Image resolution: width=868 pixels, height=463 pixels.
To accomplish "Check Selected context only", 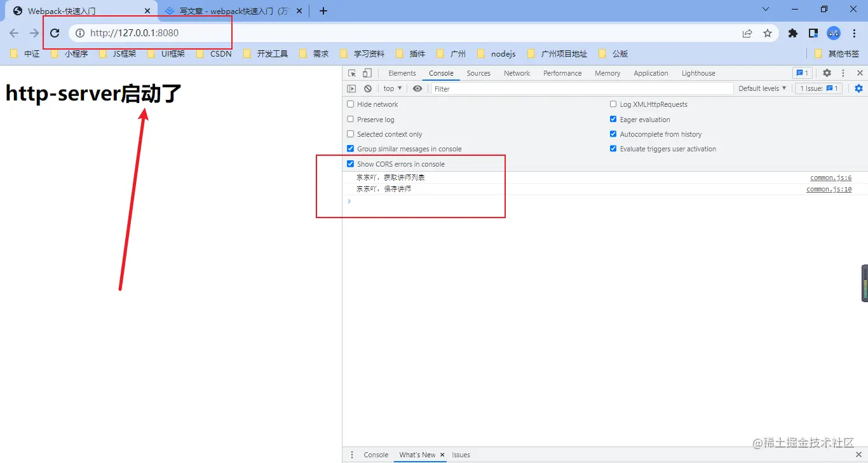I will click(x=350, y=134).
